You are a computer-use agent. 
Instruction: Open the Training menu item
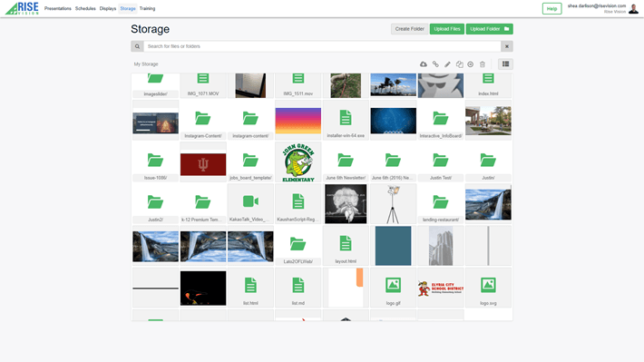(x=148, y=8)
